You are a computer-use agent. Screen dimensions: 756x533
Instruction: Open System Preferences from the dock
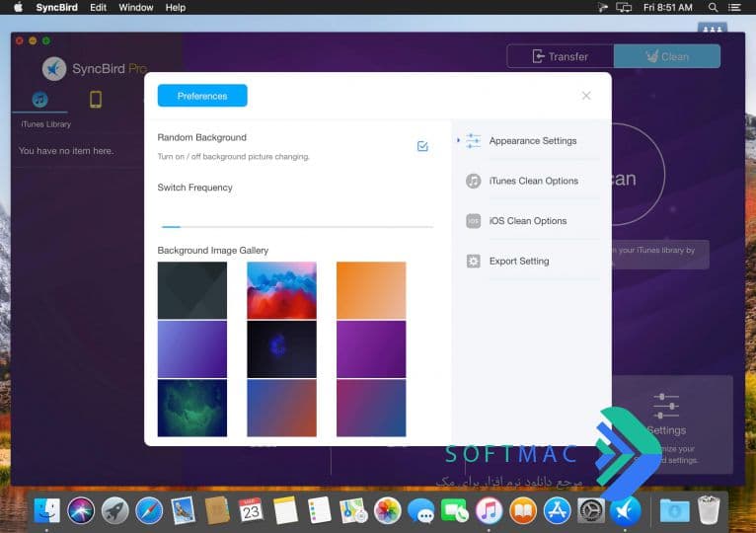(591, 510)
